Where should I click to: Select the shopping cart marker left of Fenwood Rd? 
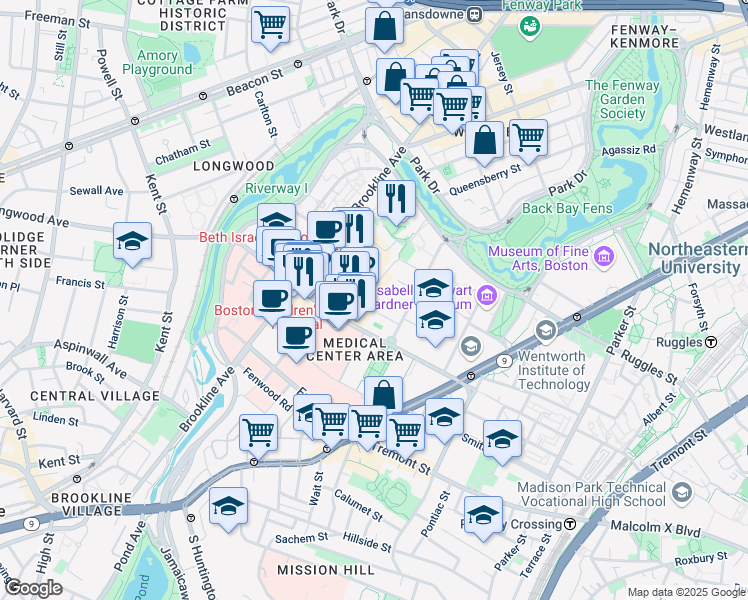[x=259, y=436]
